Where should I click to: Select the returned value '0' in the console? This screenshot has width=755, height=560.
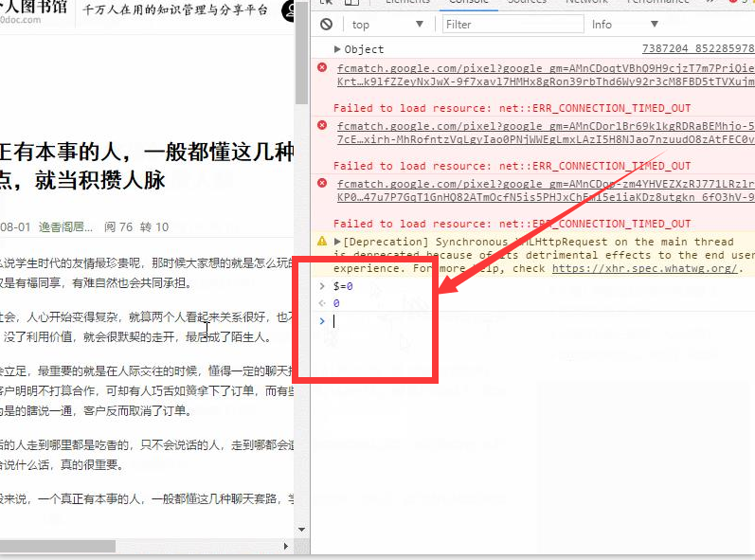[336, 303]
